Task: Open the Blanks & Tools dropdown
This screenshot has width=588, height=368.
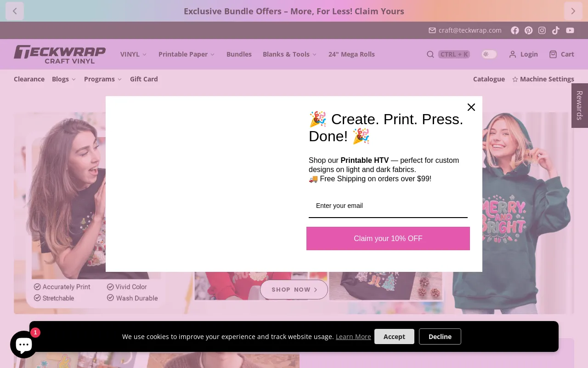Action: pos(289,54)
